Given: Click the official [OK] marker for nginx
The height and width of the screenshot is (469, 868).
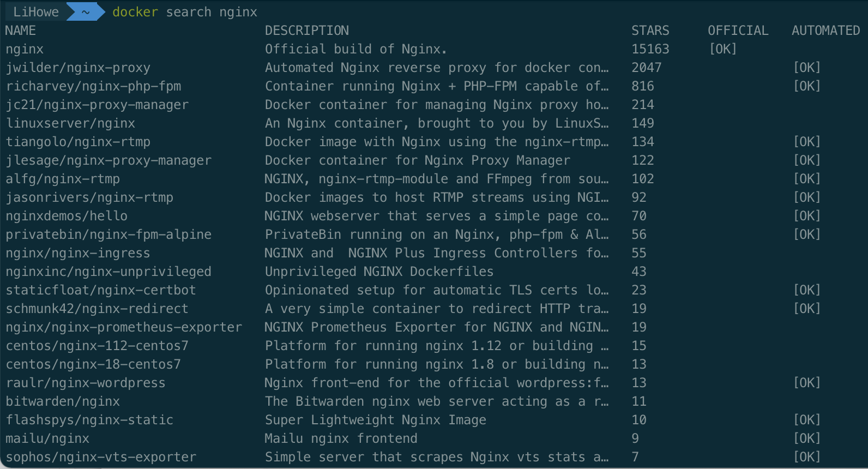Looking at the screenshot, I should (x=723, y=49).
